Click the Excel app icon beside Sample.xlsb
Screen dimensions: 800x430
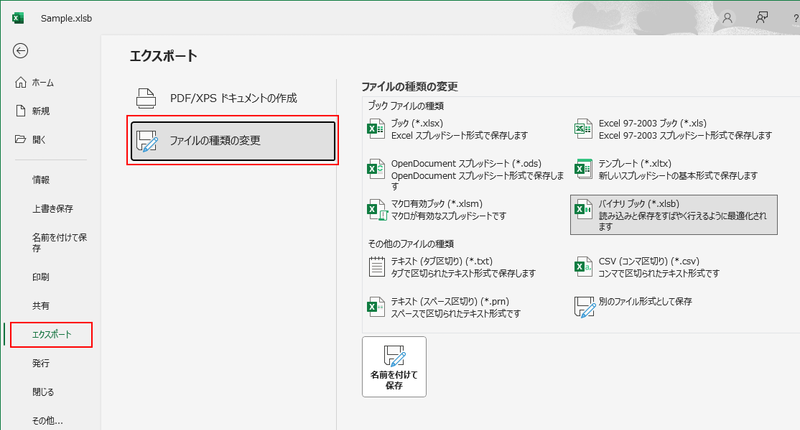[x=18, y=18]
